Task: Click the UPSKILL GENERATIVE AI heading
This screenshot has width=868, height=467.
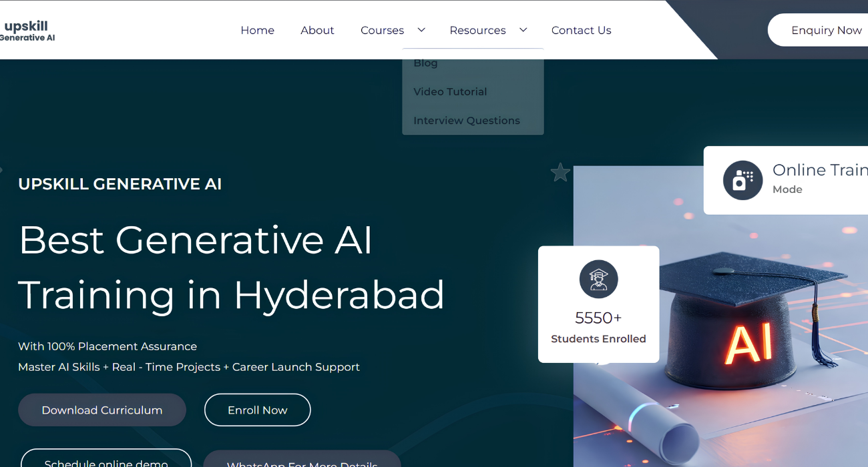Action: pos(120,184)
